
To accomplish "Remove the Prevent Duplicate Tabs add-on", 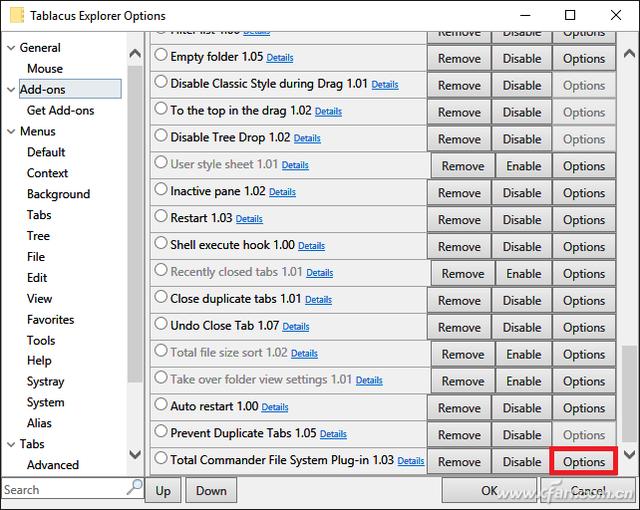I will pyautogui.click(x=459, y=435).
